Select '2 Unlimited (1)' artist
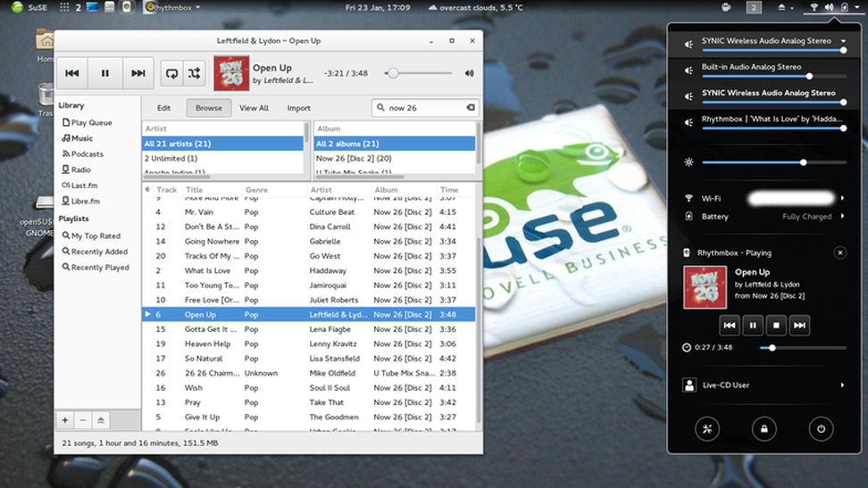 222,158
